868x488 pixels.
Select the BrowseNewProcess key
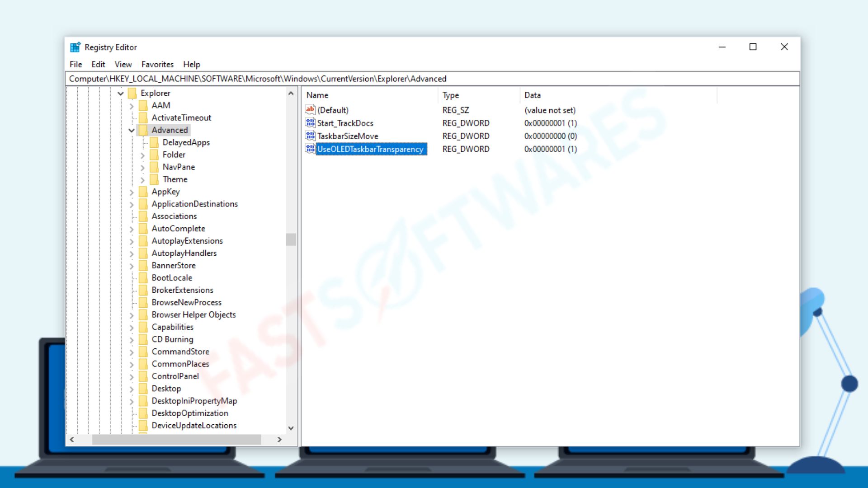click(186, 302)
